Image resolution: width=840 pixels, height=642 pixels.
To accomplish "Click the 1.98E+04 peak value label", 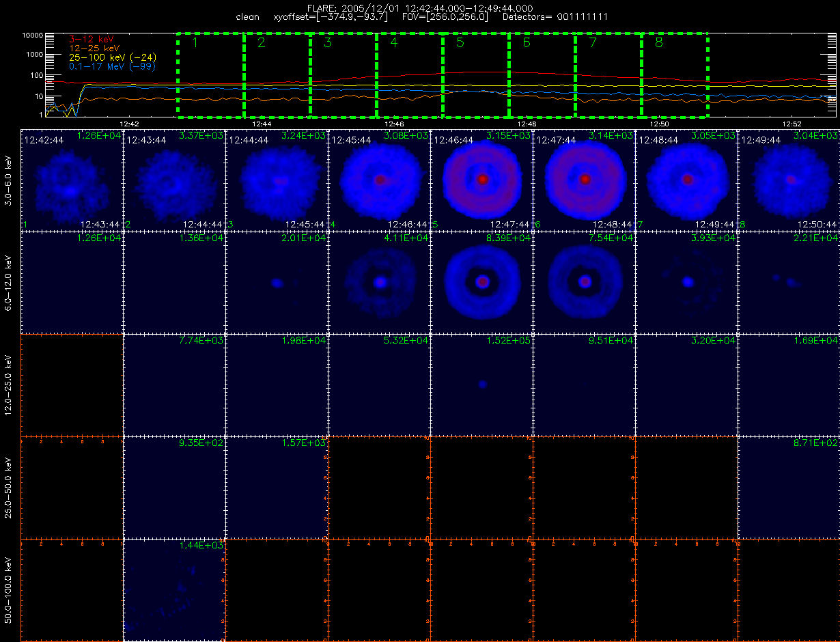I will coord(303,341).
